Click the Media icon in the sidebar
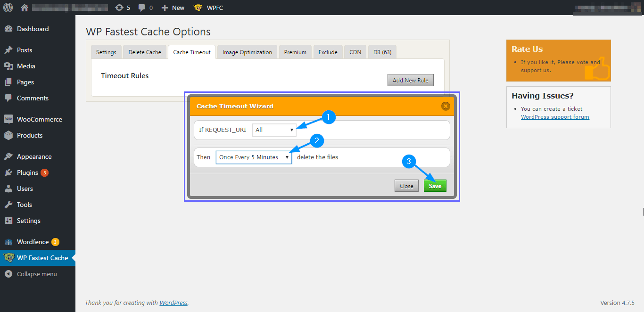 pos(8,66)
